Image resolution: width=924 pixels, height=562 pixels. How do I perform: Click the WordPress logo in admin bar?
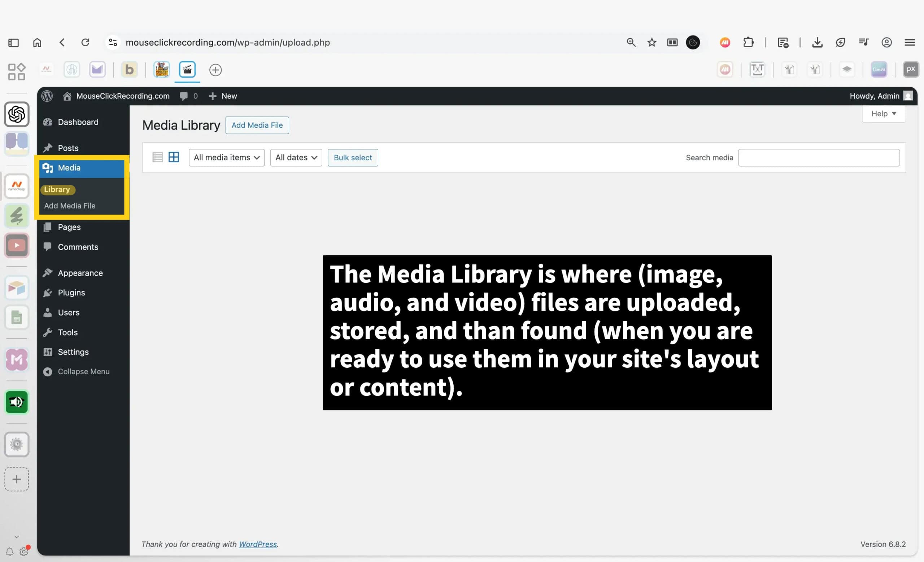pyautogui.click(x=47, y=96)
